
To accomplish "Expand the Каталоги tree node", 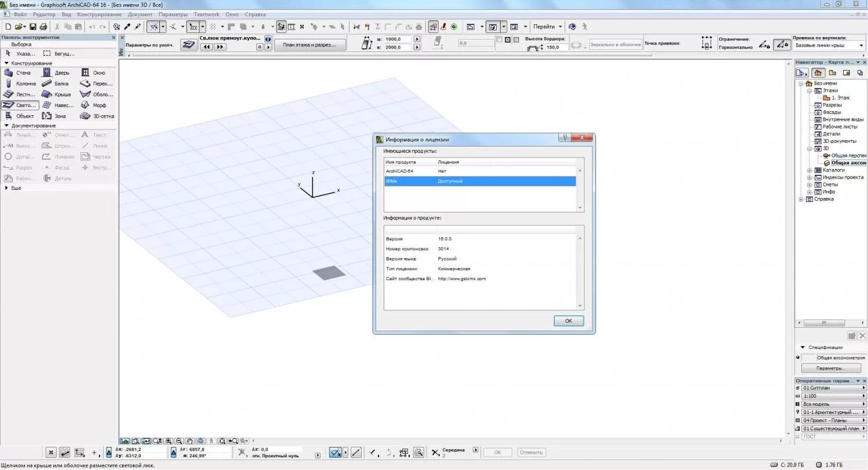I will [810, 170].
